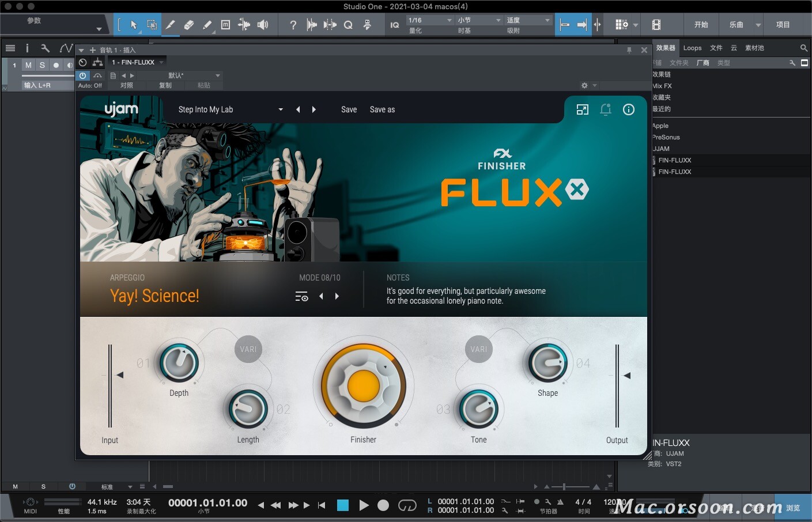Click Save as in the UJAM header
Image resolution: width=812 pixels, height=522 pixels.
click(382, 109)
